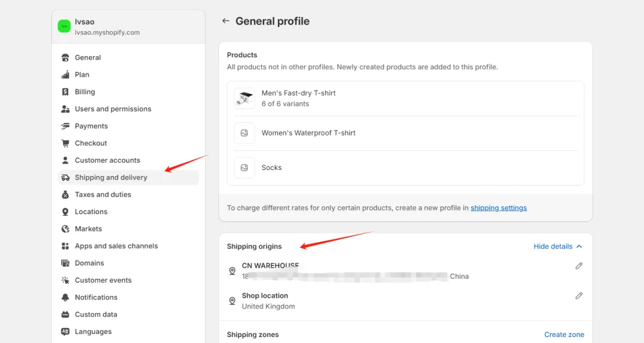Click the pencil edit icon for CN WAREHOUSE
644x343 pixels.
578,266
